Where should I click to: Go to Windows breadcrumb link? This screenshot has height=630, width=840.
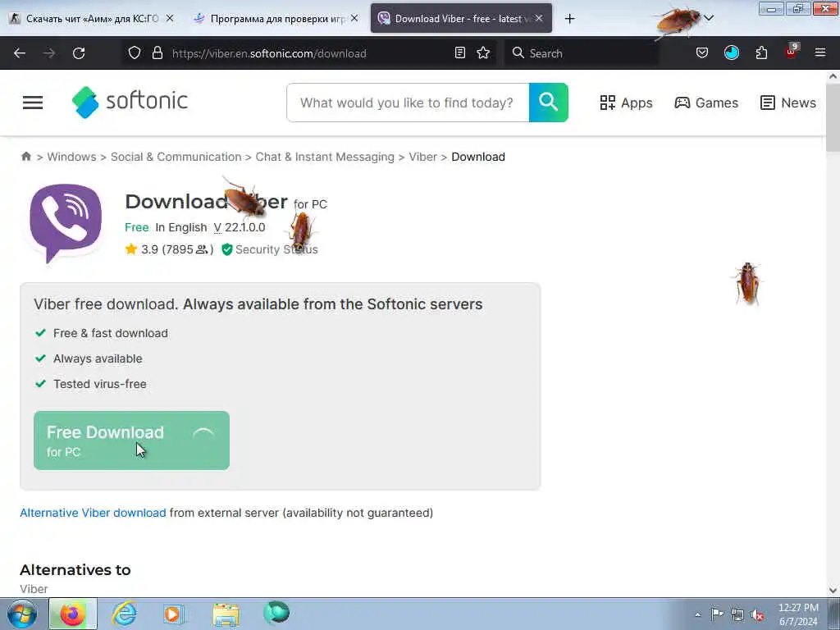coord(72,157)
